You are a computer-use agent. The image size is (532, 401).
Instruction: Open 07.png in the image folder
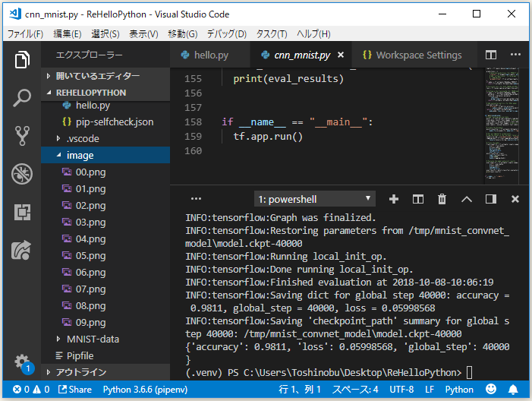[x=105, y=289]
